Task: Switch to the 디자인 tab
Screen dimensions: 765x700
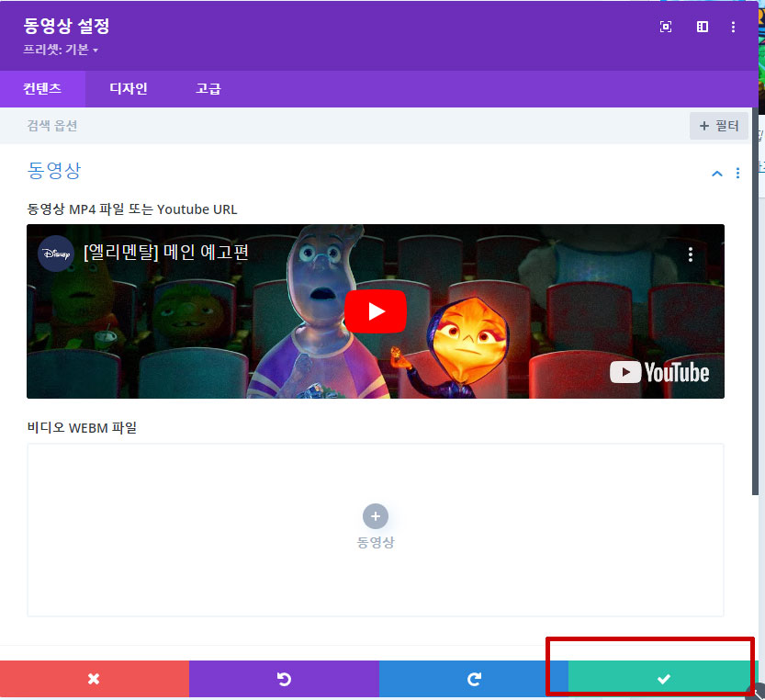Action: [x=129, y=89]
